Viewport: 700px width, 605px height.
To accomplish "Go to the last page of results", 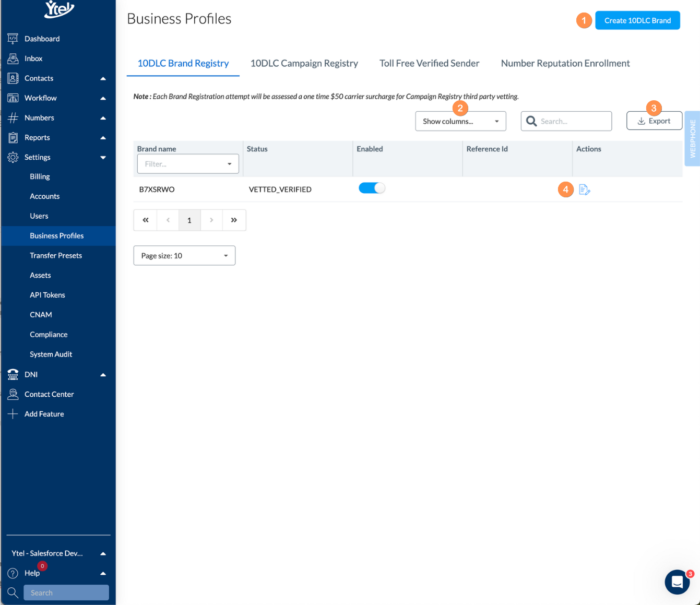I will point(234,220).
